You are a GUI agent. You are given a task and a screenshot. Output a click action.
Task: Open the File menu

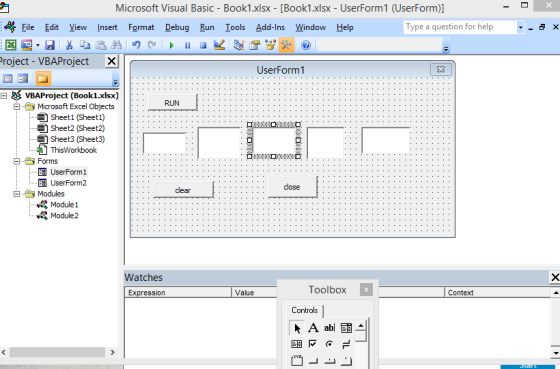(28, 27)
